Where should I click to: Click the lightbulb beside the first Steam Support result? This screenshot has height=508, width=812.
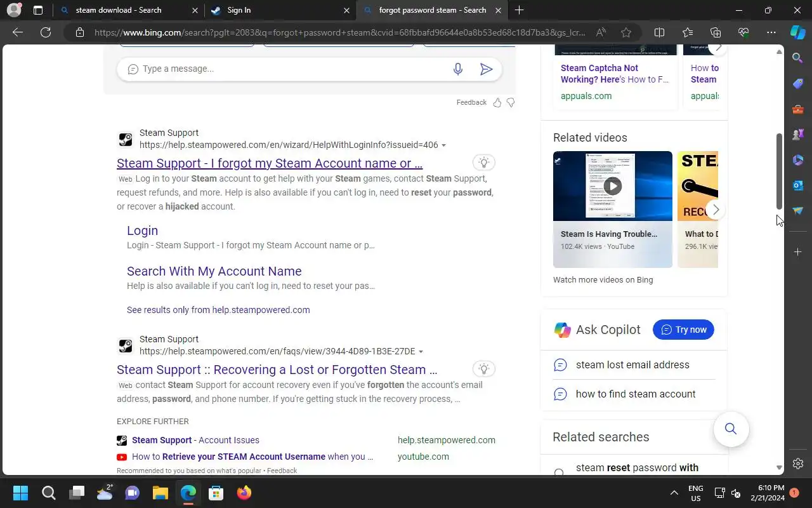pos(484,163)
